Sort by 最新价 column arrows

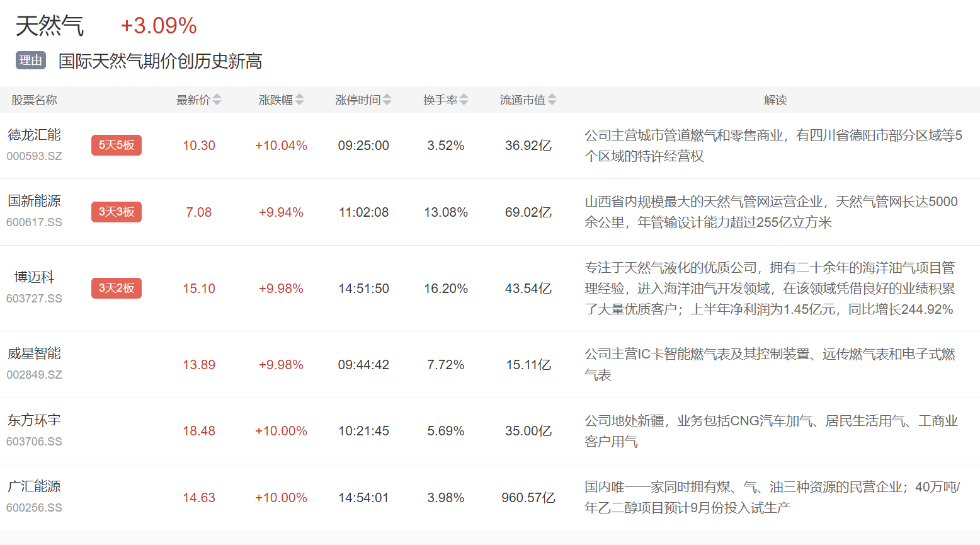point(217,100)
